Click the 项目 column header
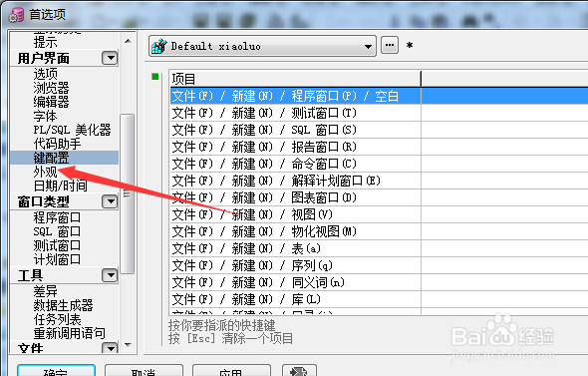Viewport: 588px width, 376px height. (x=296, y=79)
